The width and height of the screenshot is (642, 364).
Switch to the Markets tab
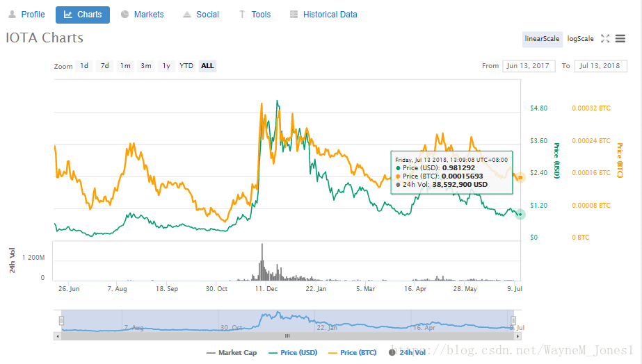coord(143,15)
